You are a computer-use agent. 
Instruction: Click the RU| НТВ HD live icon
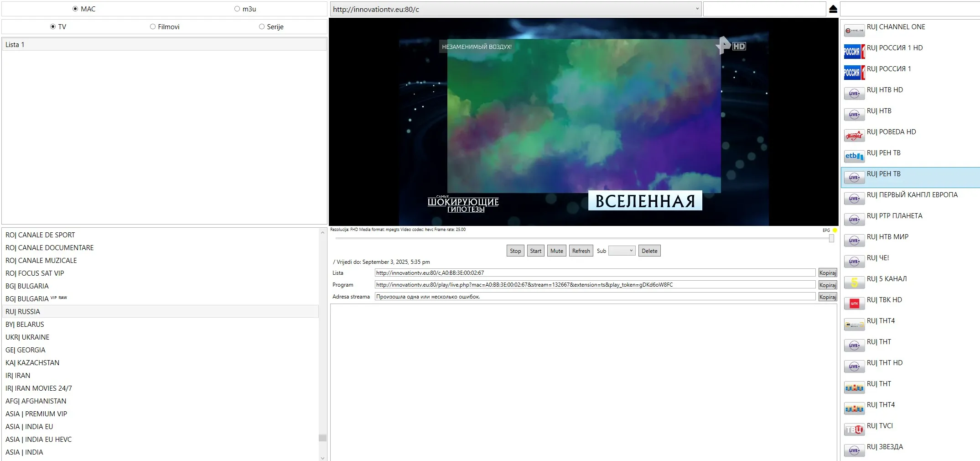[x=854, y=94]
